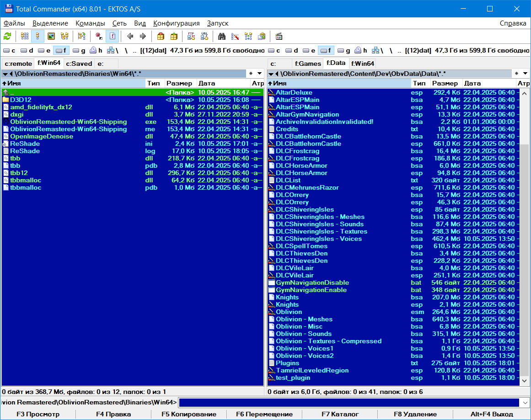Select the test_plugin esp file row
Screen dimensions: 531x420
click(x=393, y=377)
